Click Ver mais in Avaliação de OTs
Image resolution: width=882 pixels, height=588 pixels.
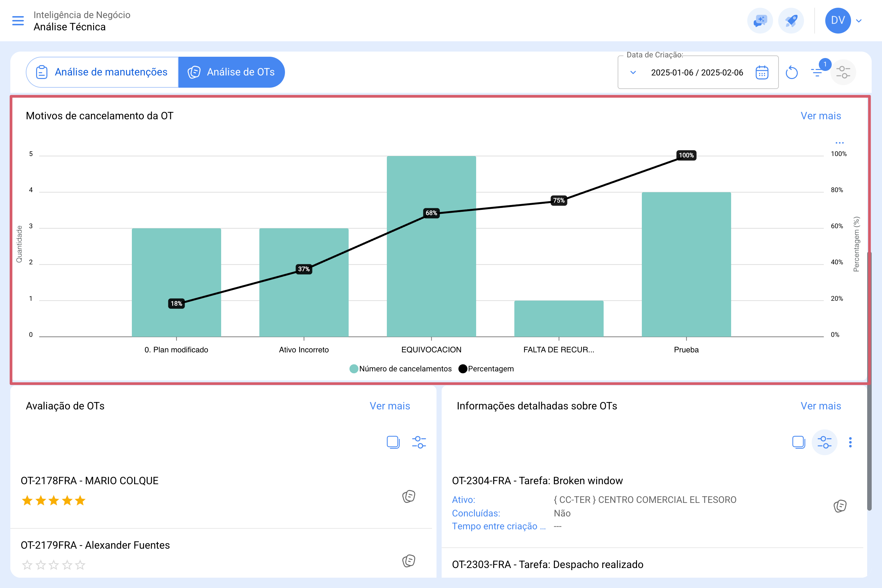click(x=390, y=406)
